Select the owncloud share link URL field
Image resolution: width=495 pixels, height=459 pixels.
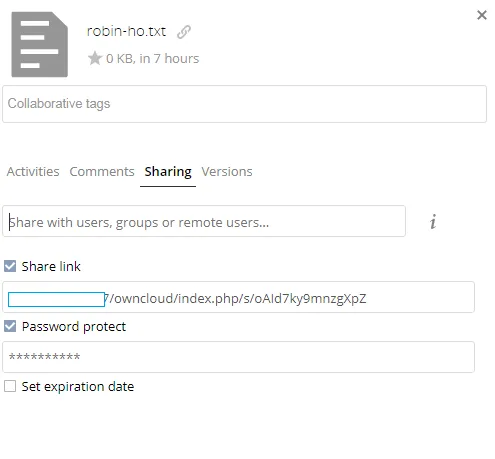(x=238, y=297)
